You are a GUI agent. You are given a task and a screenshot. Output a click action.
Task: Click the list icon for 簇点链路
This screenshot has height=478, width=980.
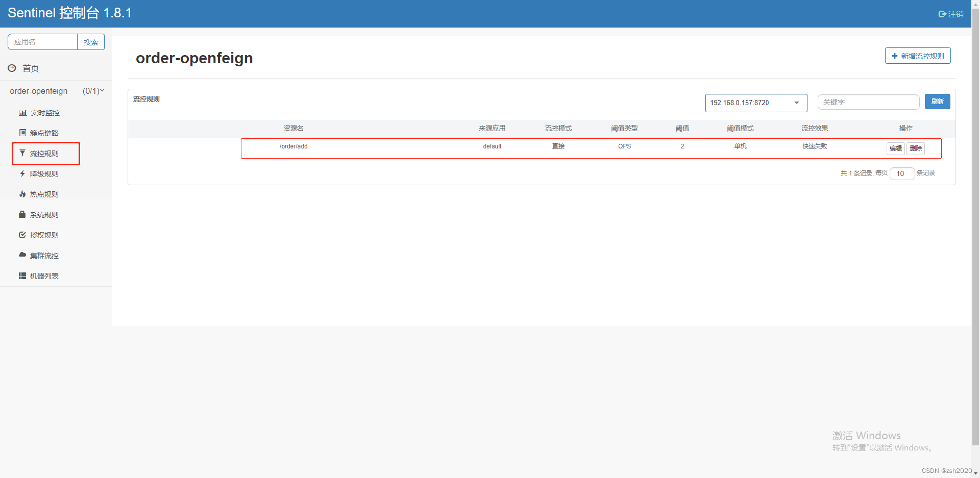[x=22, y=133]
